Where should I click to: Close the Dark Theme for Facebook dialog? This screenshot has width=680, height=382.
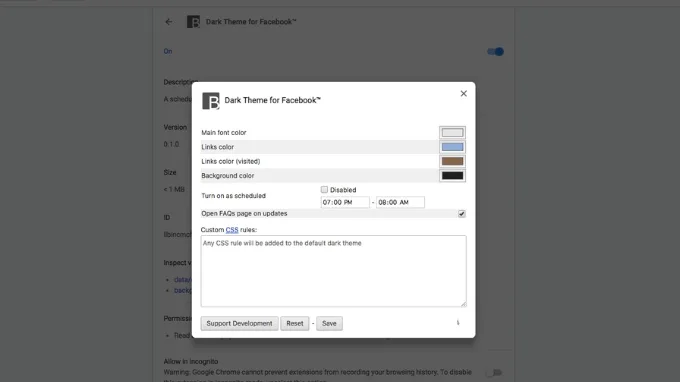click(x=464, y=94)
